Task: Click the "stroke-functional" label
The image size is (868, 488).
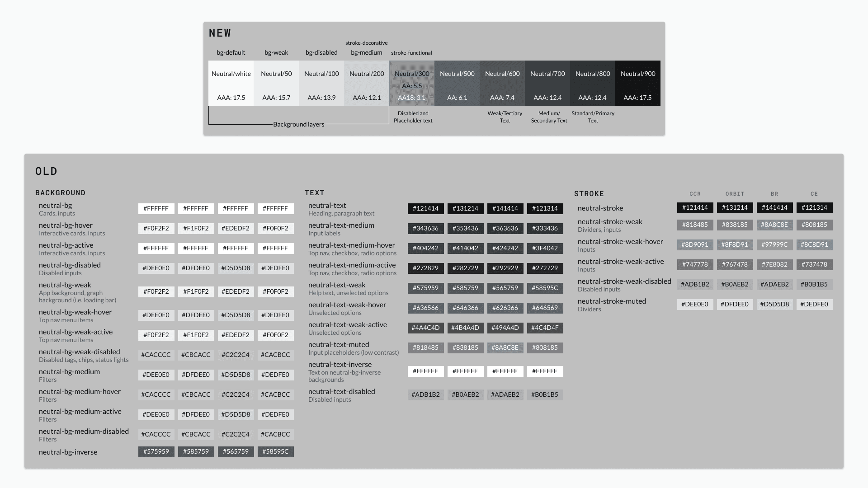Action: [411, 53]
